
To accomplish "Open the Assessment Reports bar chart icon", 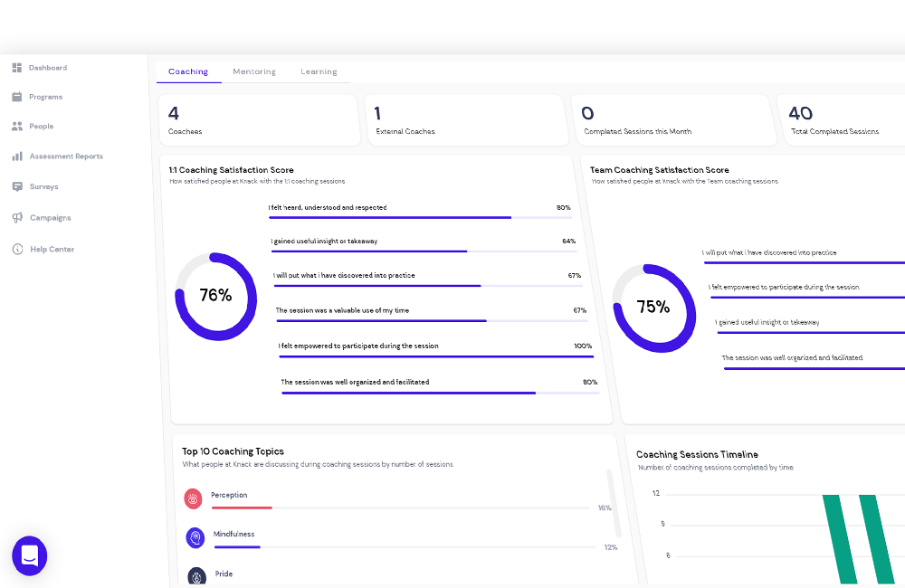I will (x=17, y=156).
